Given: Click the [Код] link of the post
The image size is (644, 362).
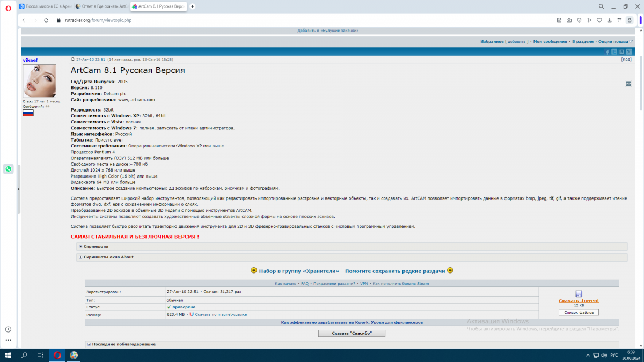Looking at the screenshot, I should point(626,60).
